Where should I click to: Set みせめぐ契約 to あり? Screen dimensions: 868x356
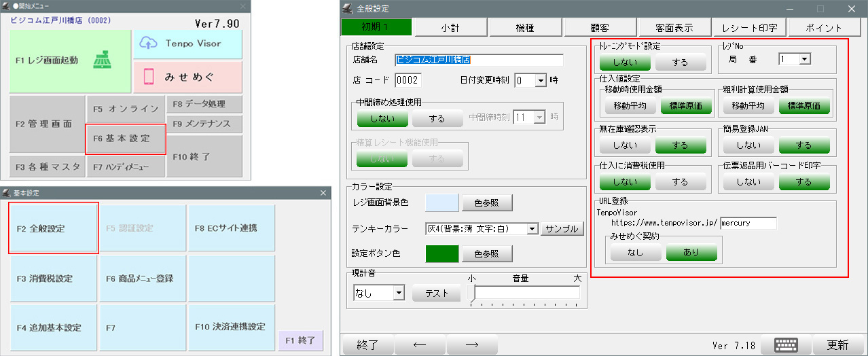[x=691, y=252]
